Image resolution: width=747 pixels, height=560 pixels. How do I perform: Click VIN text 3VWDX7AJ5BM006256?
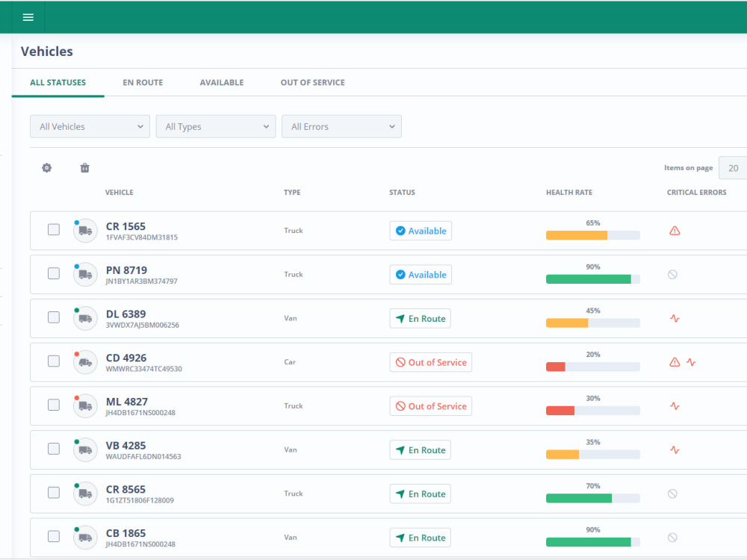143,326
